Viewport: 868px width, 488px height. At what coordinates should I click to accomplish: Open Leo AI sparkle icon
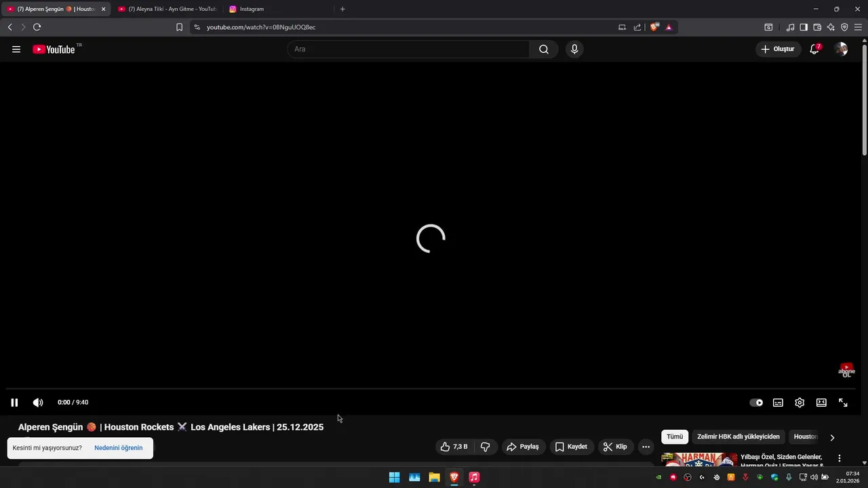[x=831, y=27]
